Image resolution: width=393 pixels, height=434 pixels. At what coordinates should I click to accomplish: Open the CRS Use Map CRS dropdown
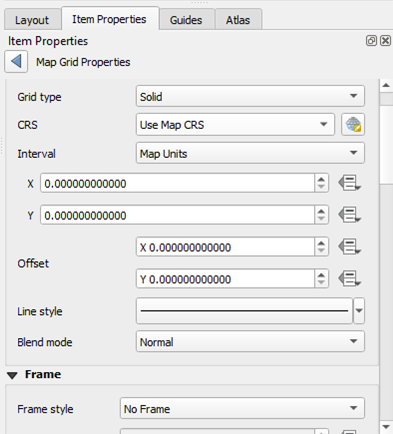pyautogui.click(x=235, y=125)
